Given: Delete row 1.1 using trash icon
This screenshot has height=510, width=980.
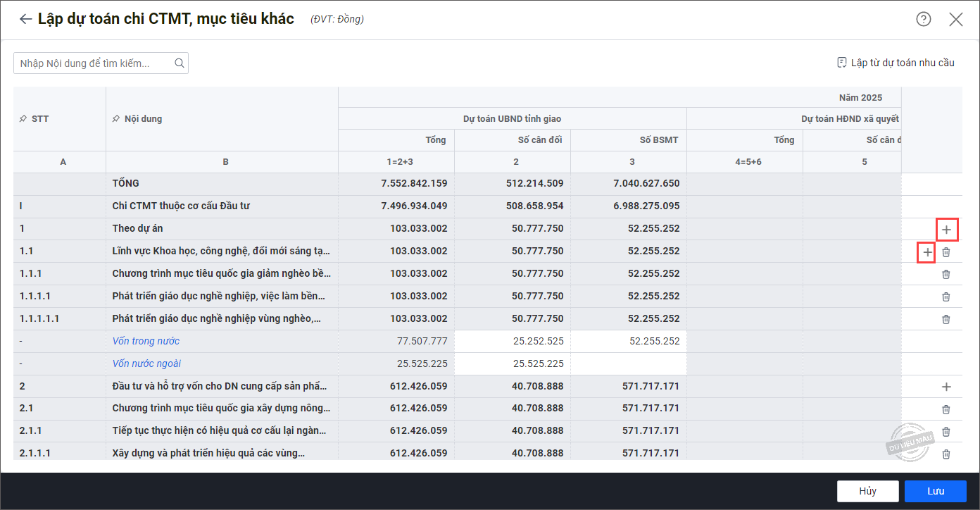Looking at the screenshot, I should [946, 252].
